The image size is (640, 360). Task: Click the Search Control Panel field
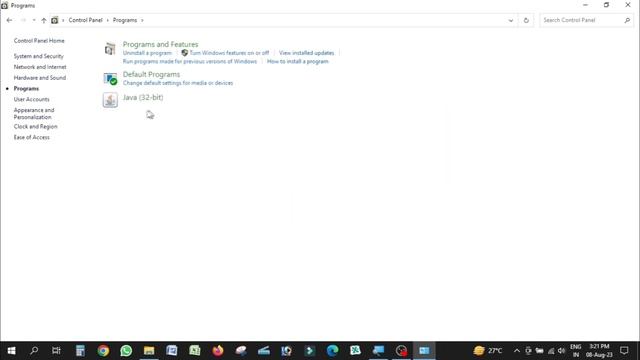587,20
